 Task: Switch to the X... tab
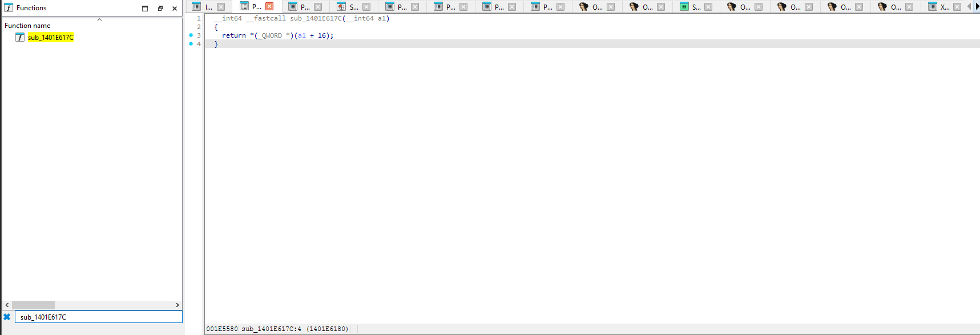[x=945, y=7]
